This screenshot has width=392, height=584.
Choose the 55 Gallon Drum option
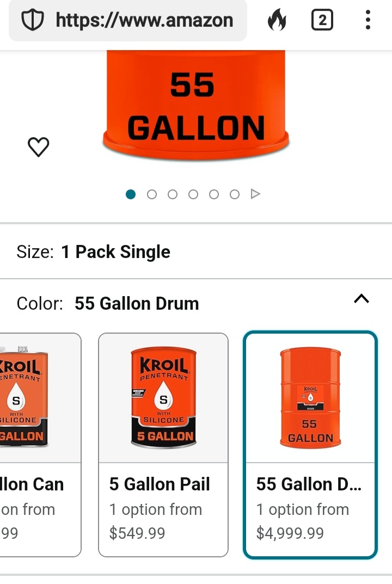click(x=310, y=444)
